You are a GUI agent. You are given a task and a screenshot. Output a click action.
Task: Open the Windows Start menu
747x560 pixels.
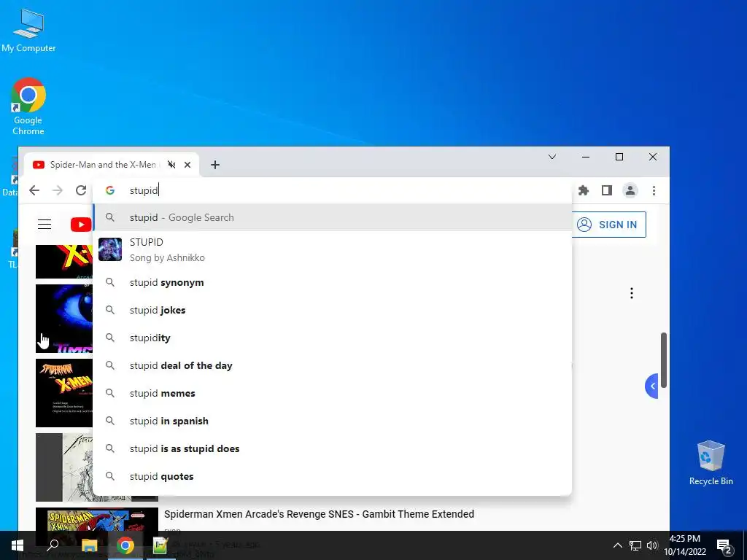18,545
